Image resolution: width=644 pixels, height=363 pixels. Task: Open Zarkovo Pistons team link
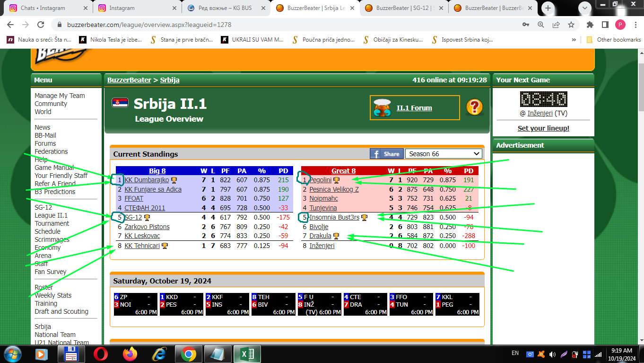[147, 227]
